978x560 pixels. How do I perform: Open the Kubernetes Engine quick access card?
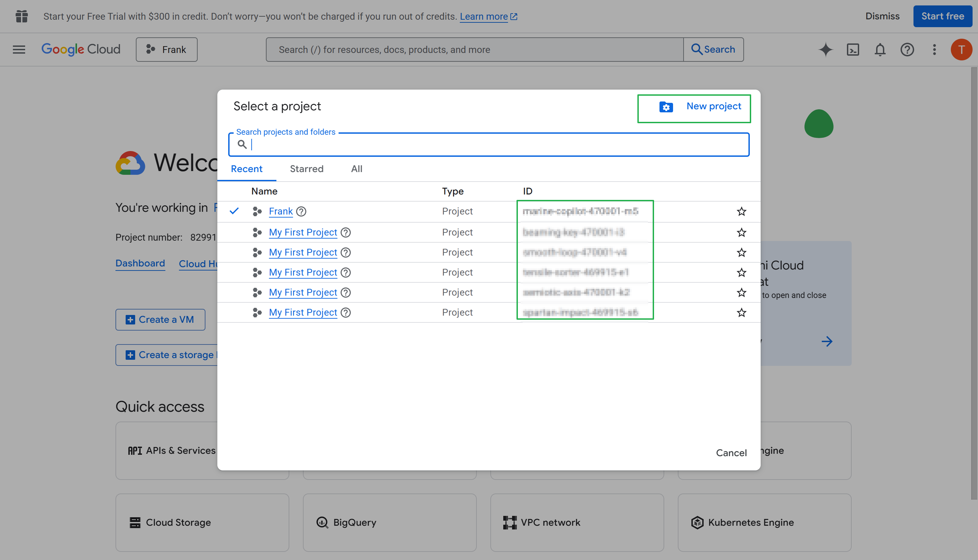[x=764, y=522]
